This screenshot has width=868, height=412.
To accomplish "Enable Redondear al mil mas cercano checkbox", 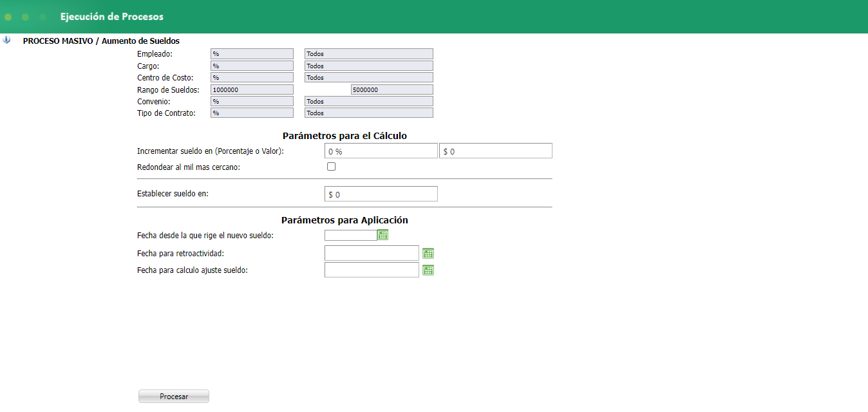I will click(x=332, y=167).
